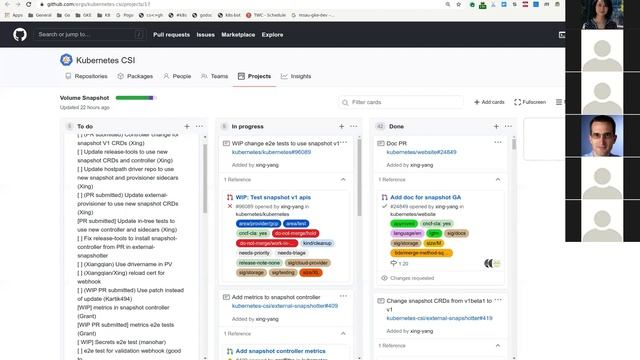640x360 pixels.
Task: Add a card to the To do column
Action: [187, 127]
